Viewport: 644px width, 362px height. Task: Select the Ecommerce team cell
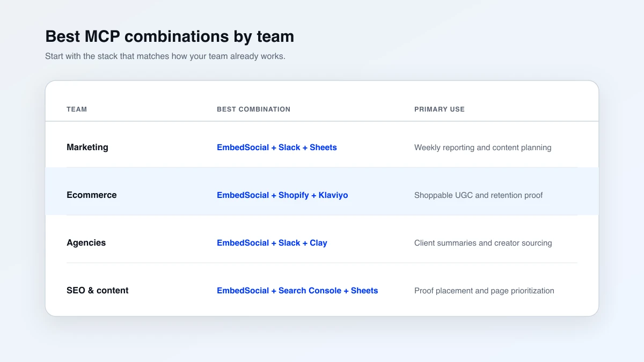pyautogui.click(x=92, y=195)
